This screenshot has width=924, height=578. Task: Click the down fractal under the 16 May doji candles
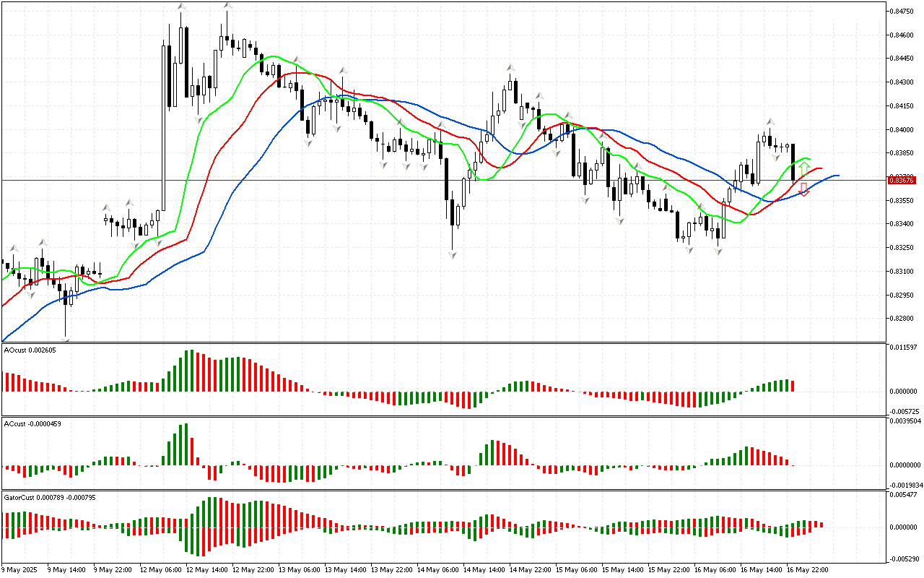coord(775,156)
